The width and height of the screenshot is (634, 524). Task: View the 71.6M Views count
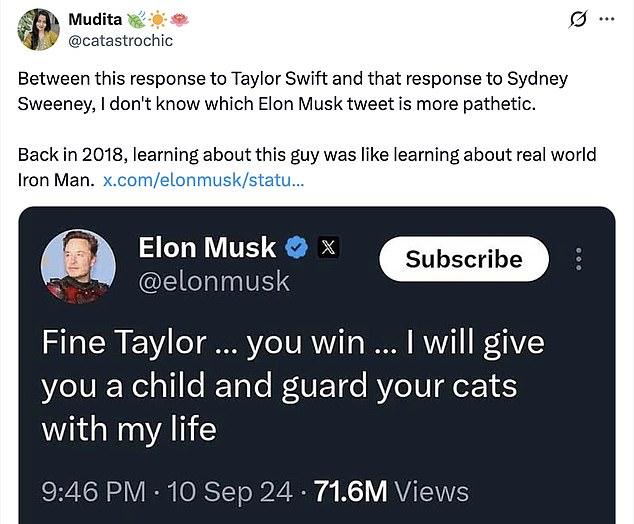(391, 491)
